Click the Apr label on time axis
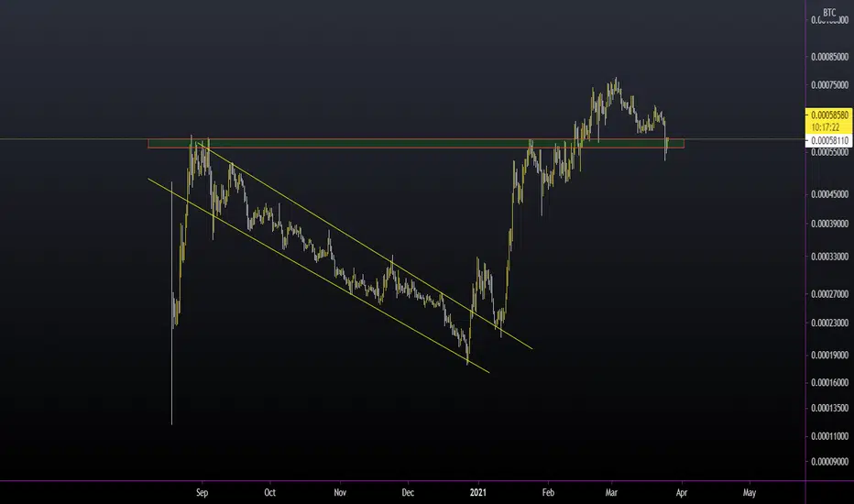Image resolution: width=854 pixels, height=504 pixels. click(x=682, y=493)
